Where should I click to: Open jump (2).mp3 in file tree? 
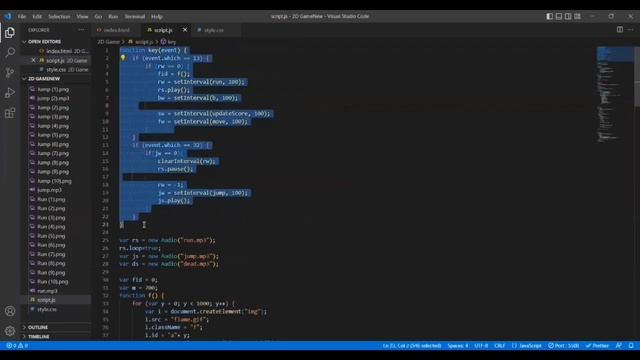53,98
